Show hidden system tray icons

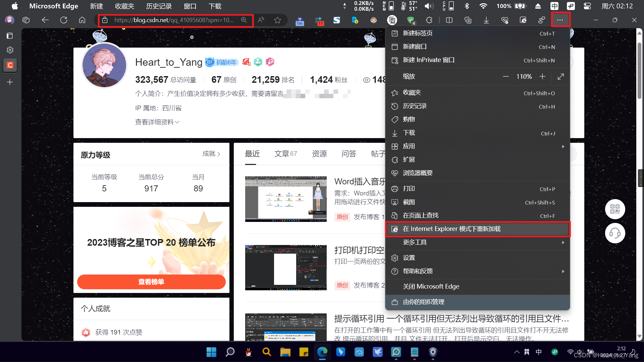[x=517, y=352]
